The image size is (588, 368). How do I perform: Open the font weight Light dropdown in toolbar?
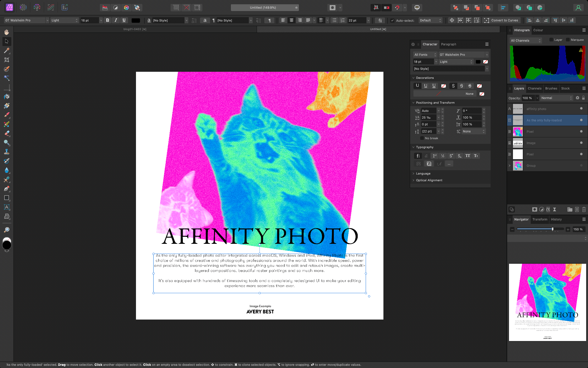click(65, 20)
